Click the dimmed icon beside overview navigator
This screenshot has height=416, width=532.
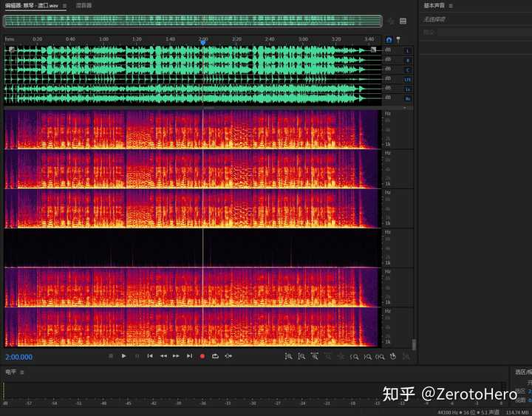[391, 21]
